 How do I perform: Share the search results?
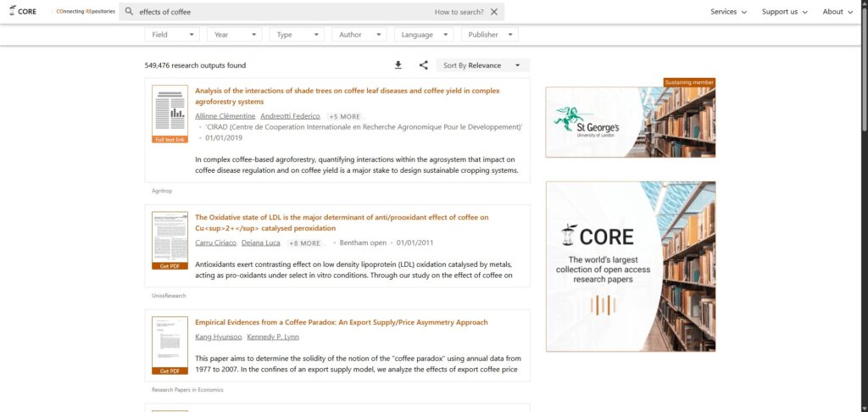point(424,65)
